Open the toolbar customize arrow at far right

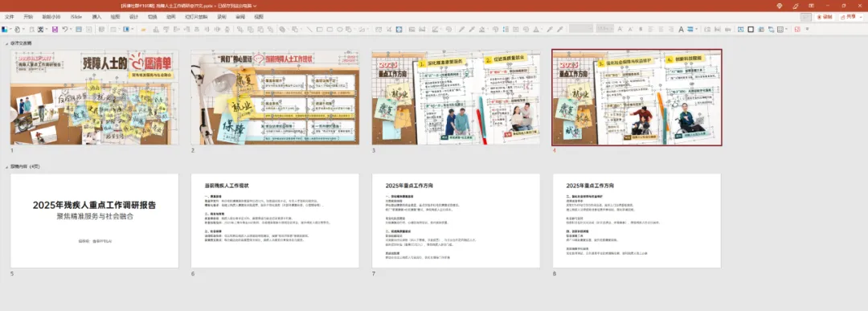[807, 29]
